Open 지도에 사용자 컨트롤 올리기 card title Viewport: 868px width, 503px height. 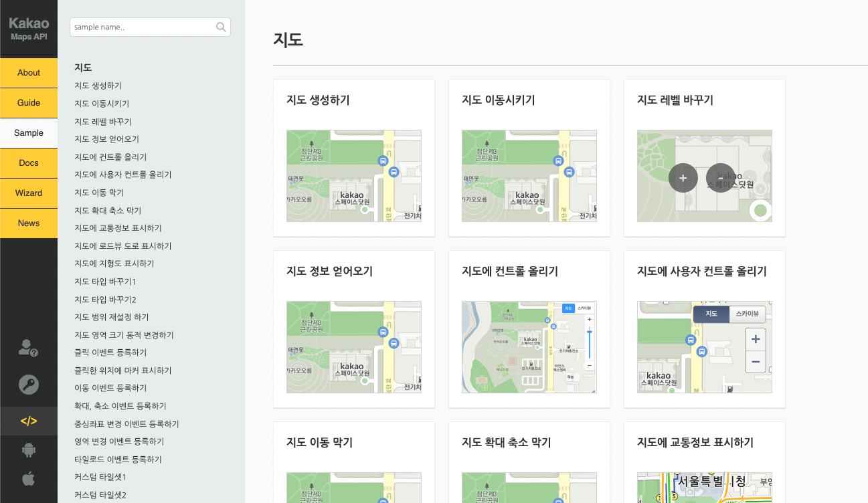click(x=702, y=272)
